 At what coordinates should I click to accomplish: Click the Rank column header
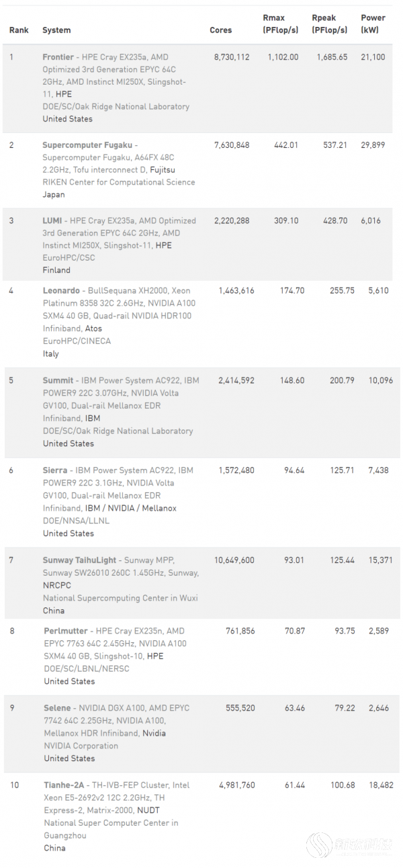pyautogui.click(x=17, y=30)
